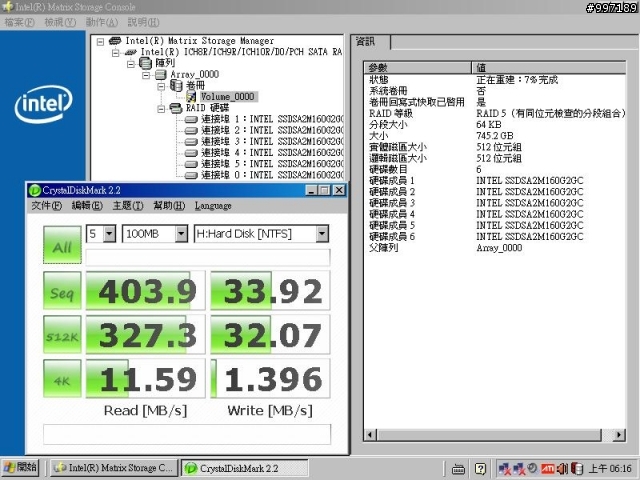Screen dimensions: 640x480
Task: Open Matrix Storage Console 動作(A) menu
Action: (102, 22)
